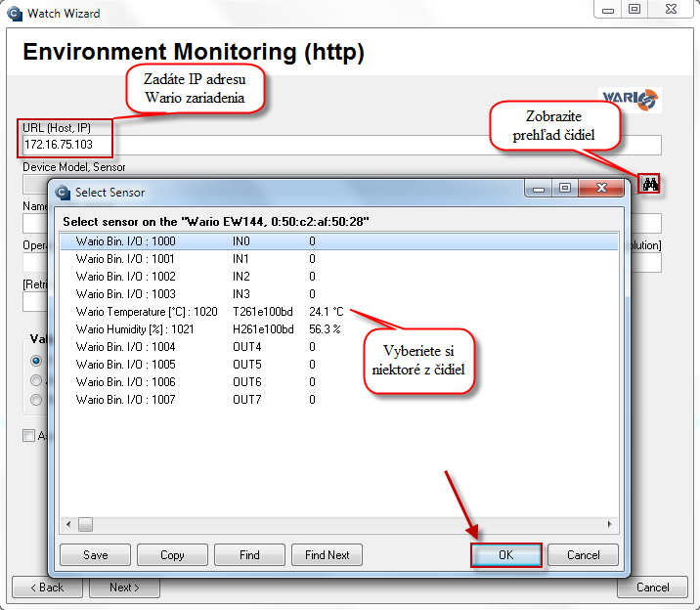Select row Wario Bin. I/O : 1005 OUT5
The height and width of the screenshot is (610, 700).
339,365
